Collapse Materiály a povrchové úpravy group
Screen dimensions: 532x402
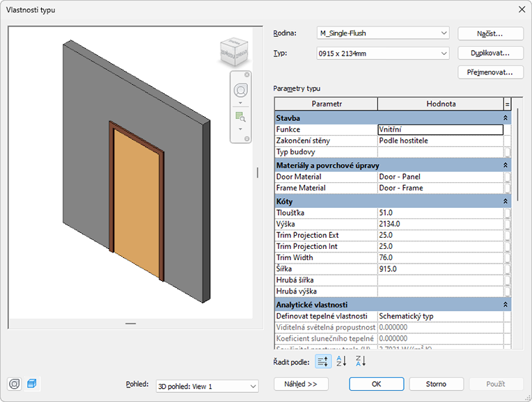[506, 165]
